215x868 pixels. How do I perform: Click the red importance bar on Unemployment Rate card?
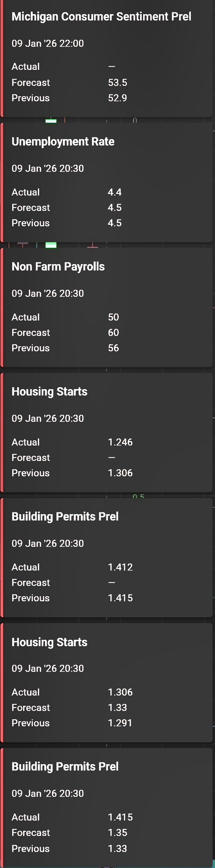point(2,182)
